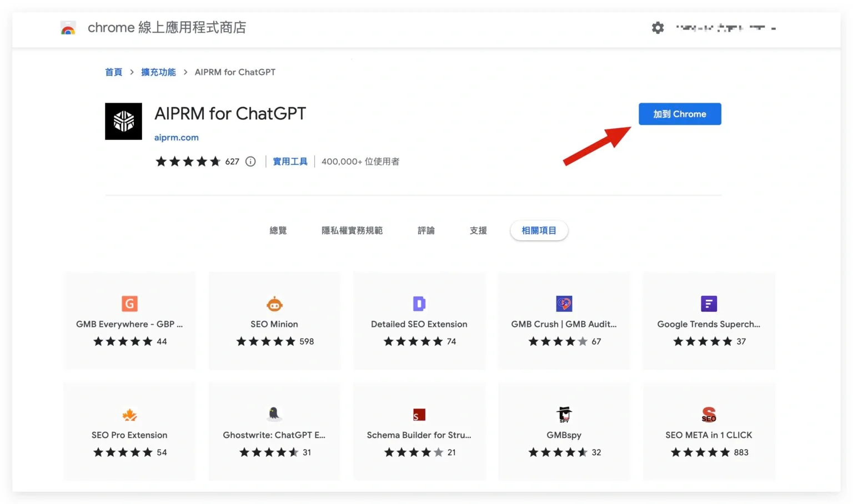Image resolution: width=853 pixels, height=504 pixels.
Task: Click the Ghostwrite ChatGPT ghost icon
Action: click(274, 414)
